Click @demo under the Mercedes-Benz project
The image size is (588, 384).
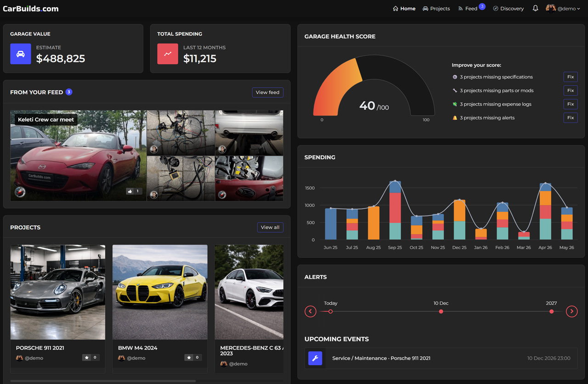tap(238, 364)
